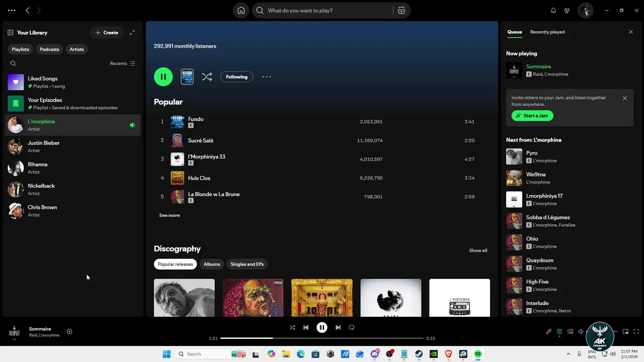Open the Miniplayer icon
The width and height of the screenshot is (644, 362).
[x=626, y=332]
